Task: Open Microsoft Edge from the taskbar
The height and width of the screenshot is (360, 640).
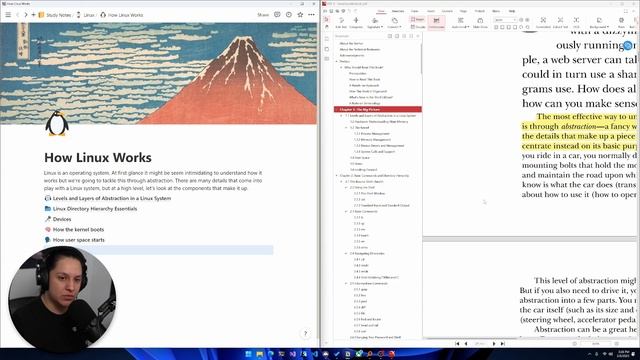Action: pyautogui.click(x=270, y=354)
